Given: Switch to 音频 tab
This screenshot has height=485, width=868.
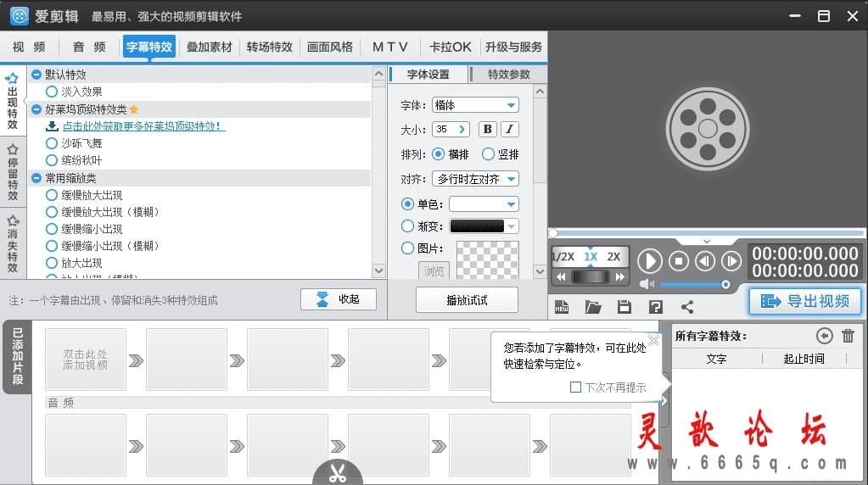Looking at the screenshot, I should (89, 47).
